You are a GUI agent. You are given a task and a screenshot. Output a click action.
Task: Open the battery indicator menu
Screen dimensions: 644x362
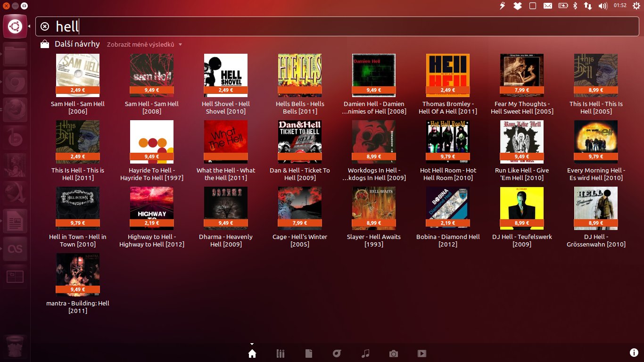click(x=563, y=6)
